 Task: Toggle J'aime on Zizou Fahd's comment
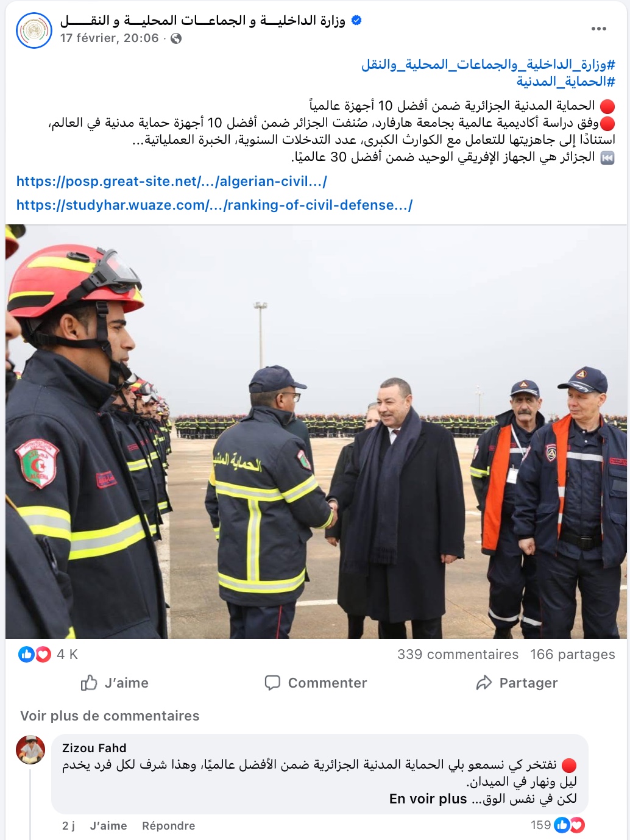point(108,826)
